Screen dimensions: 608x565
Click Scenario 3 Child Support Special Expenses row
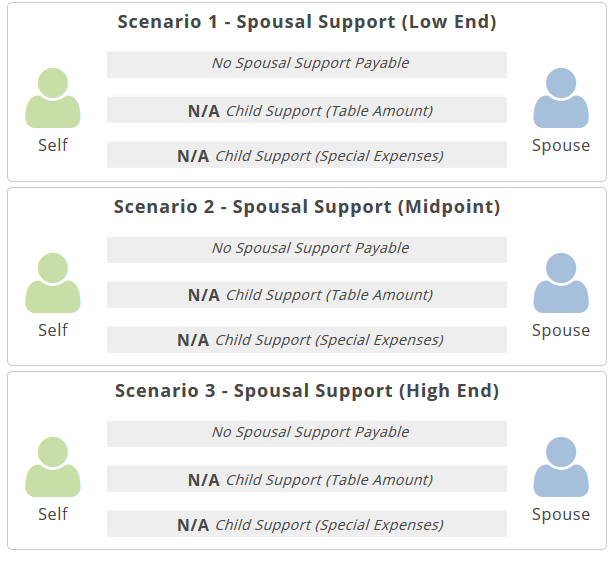[307, 524]
